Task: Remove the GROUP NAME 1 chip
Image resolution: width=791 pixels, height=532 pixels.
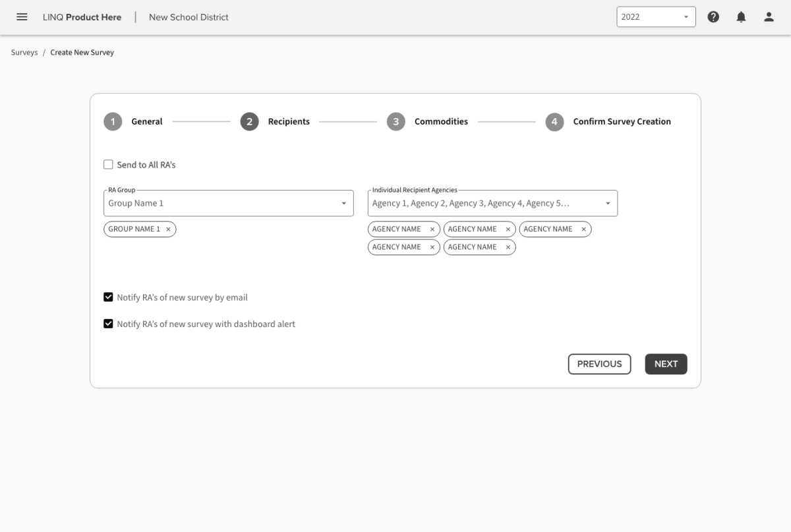Action: point(168,229)
